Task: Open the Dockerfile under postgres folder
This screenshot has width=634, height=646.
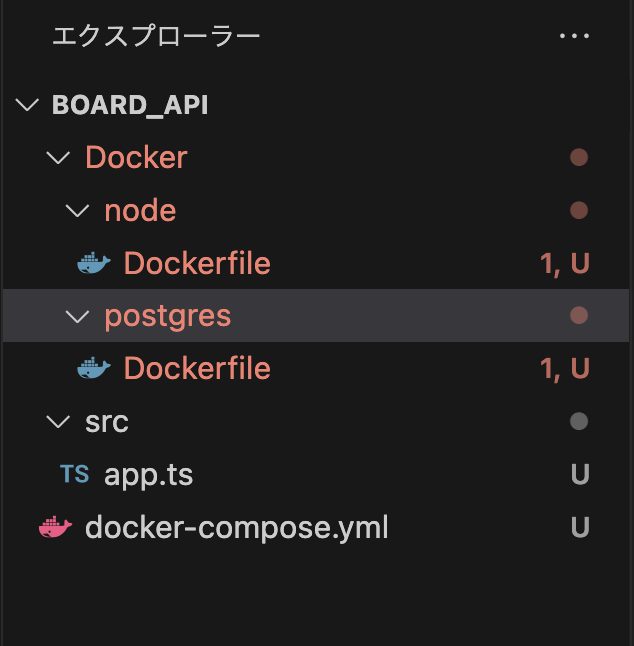Action: pos(197,368)
